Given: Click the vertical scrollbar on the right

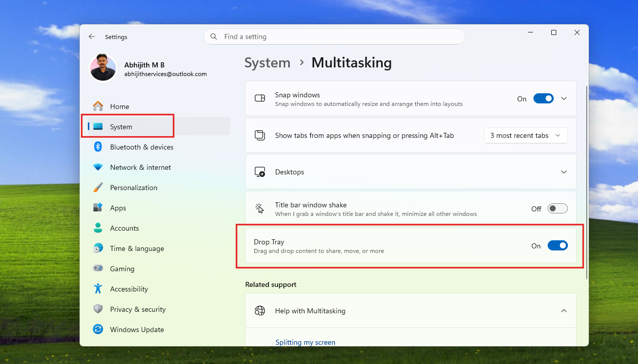Looking at the screenshot, I should click(587, 152).
